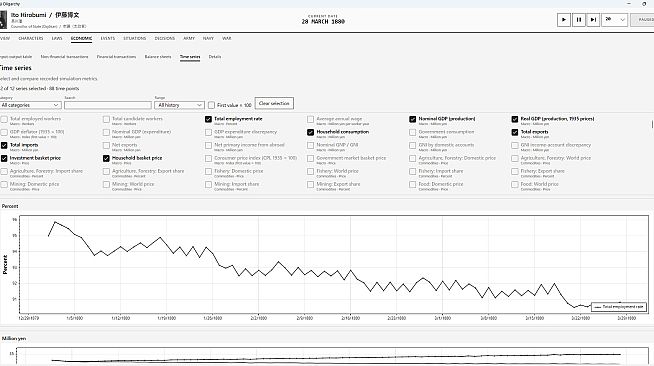This screenshot has width=654, height=366.
Task: Open the Details sub-tab
Action: pyautogui.click(x=215, y=57)
